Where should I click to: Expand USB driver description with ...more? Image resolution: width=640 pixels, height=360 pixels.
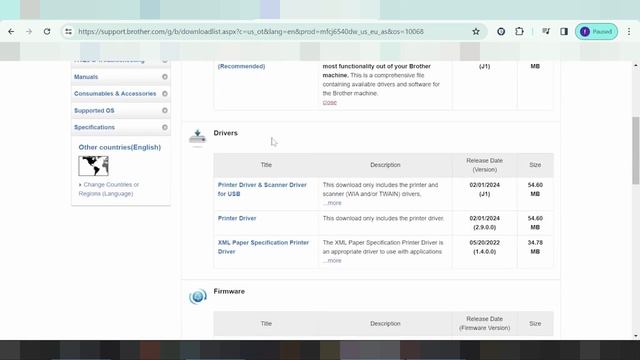click(332, 203)
